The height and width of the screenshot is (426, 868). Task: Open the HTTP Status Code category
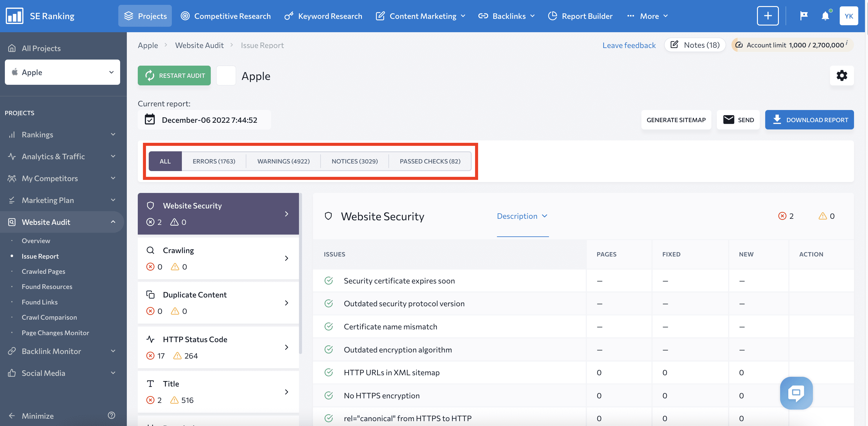[x=218, y=347]
